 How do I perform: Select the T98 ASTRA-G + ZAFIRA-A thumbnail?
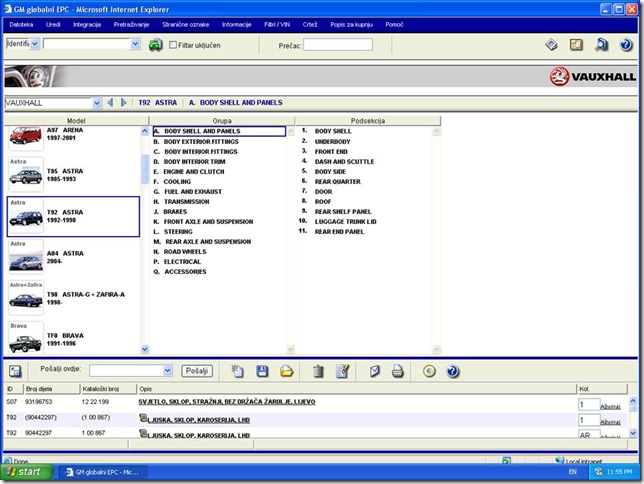click(x=25, y=298)
